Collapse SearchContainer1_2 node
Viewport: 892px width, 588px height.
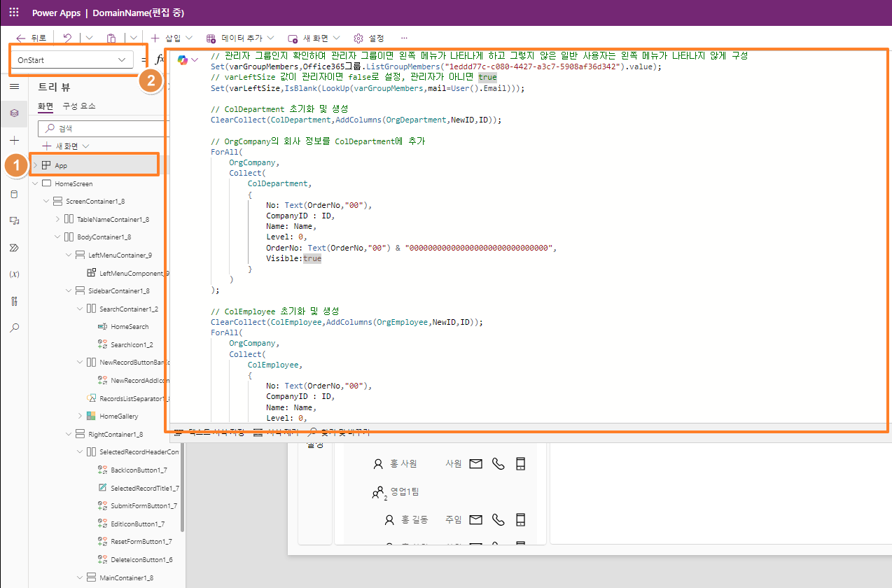(80, 309)
